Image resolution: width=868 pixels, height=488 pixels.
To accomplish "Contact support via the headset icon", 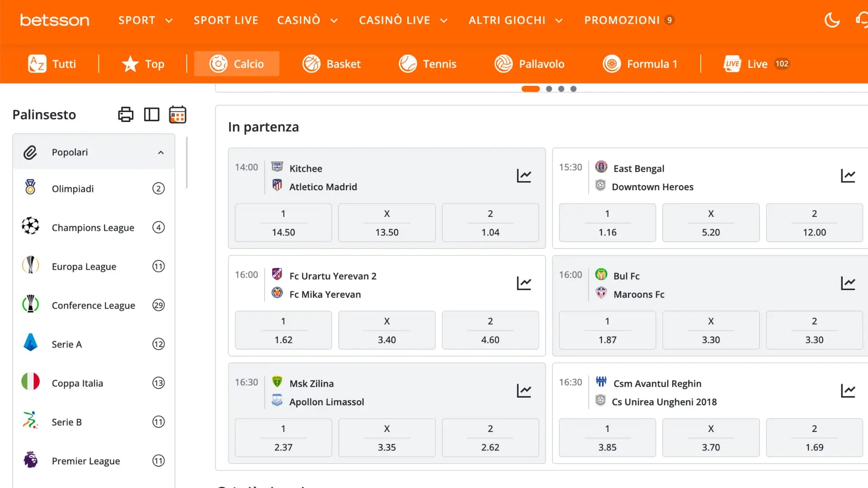I will (x=861, y=19).
